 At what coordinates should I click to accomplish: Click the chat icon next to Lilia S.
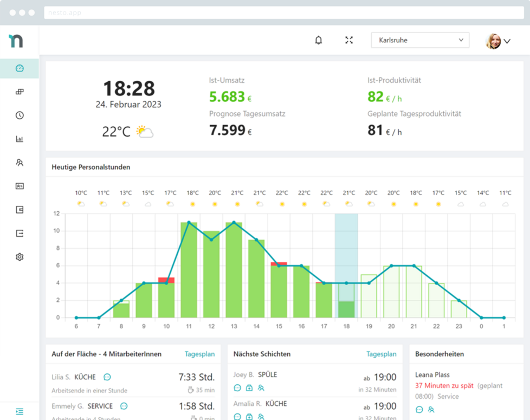(107, 377)
